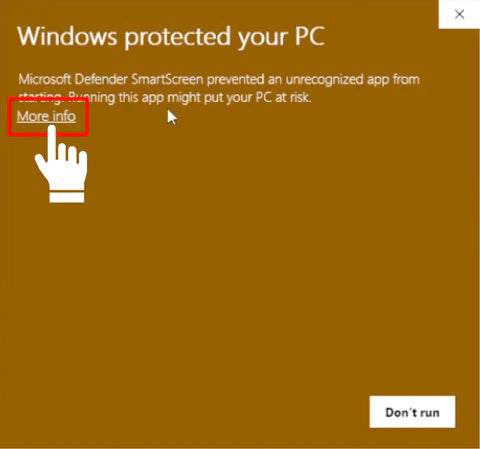Click the wrist band of the hand icon
This screenshot has width=480, height=449.
67,197
